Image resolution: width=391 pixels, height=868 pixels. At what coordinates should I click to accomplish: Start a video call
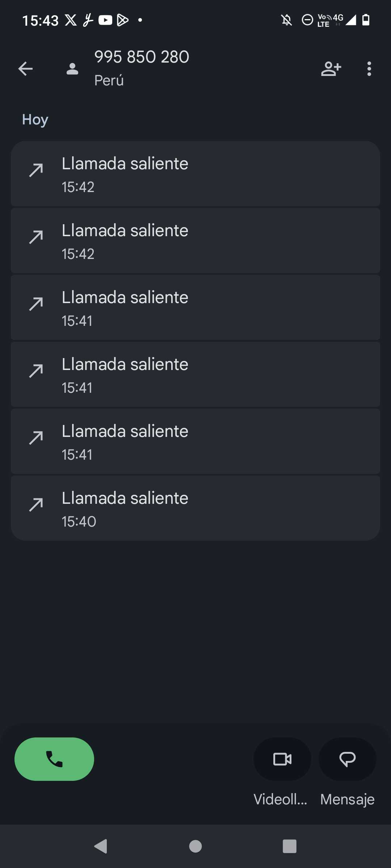tap(282, 759)
